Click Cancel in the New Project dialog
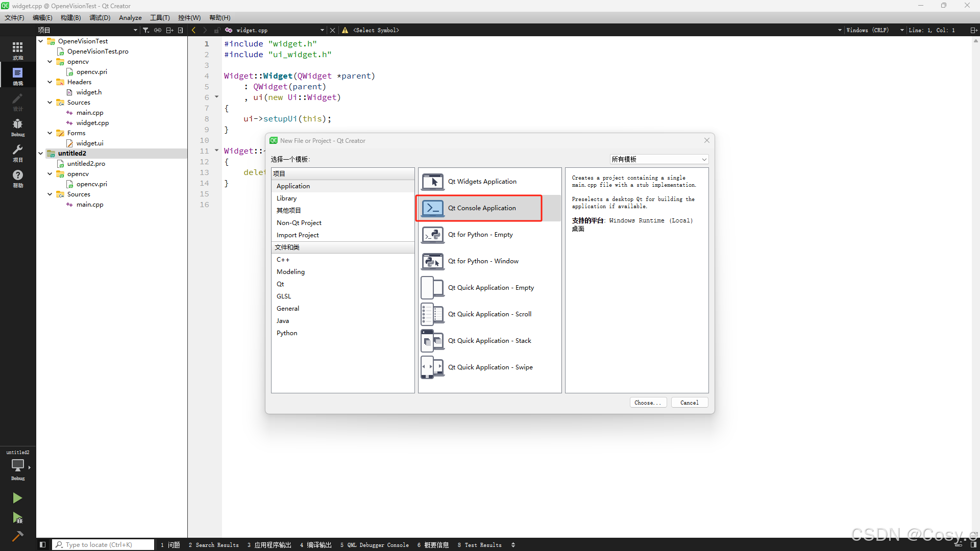 coord(689,403)
